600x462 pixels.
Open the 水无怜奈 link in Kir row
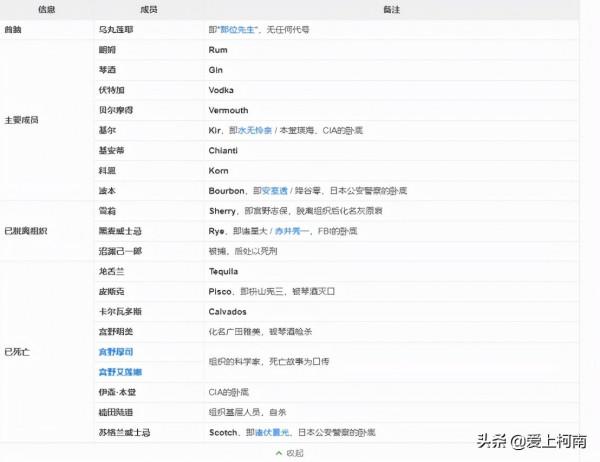[255, 130]
